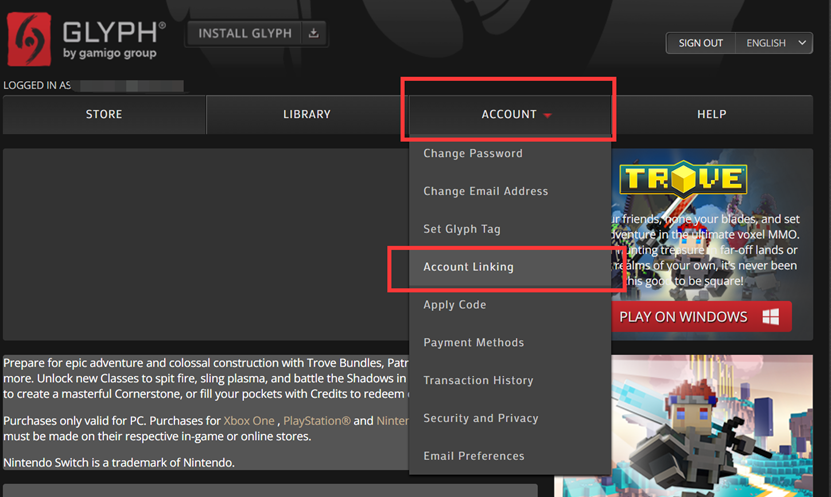Open the Store tab
Image resolution: width=831 pixels, height=497 pixels.
coord(104,114)
